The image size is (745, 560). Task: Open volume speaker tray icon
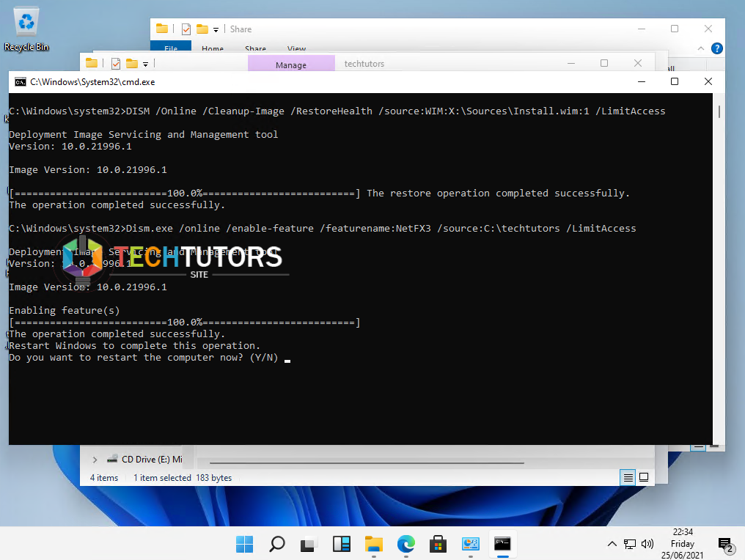(647, 544)
